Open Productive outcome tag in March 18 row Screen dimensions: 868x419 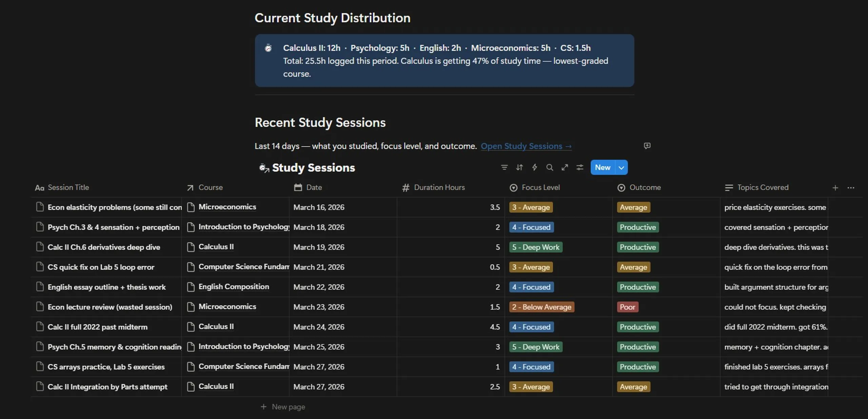638,227
